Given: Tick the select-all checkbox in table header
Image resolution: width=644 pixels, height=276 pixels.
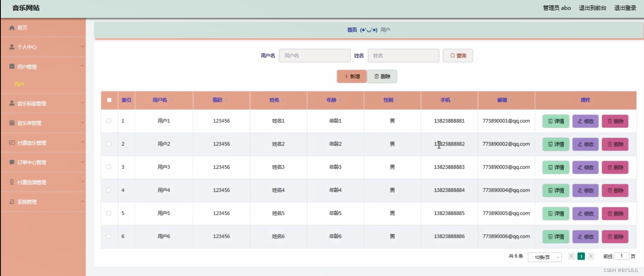Looking at the screenshot, I should (x=109, y=100).
